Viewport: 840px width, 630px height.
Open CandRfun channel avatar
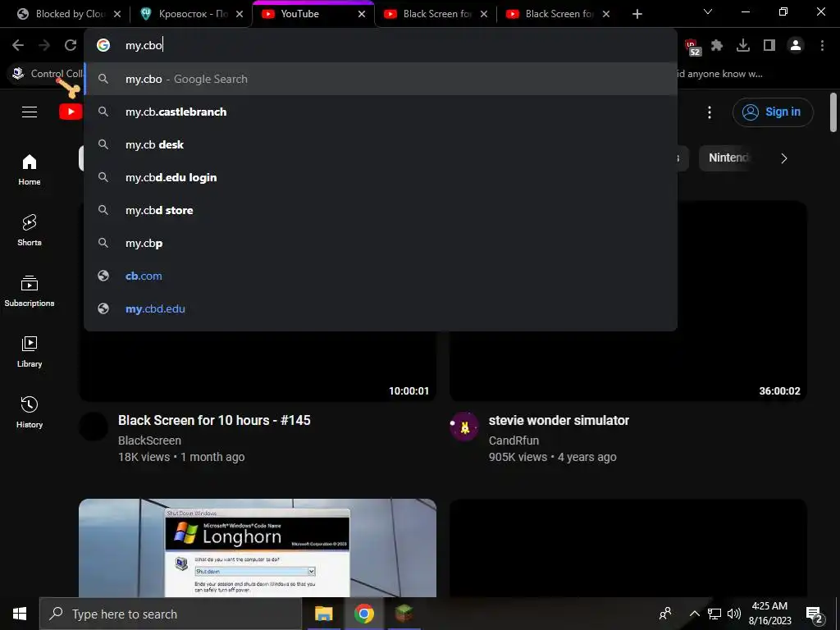[464, 427]
